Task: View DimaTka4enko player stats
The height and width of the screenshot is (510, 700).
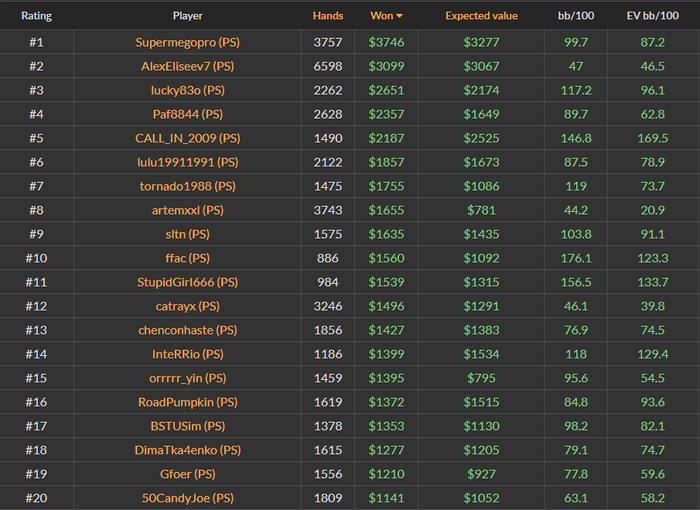Action: point(187,450)
